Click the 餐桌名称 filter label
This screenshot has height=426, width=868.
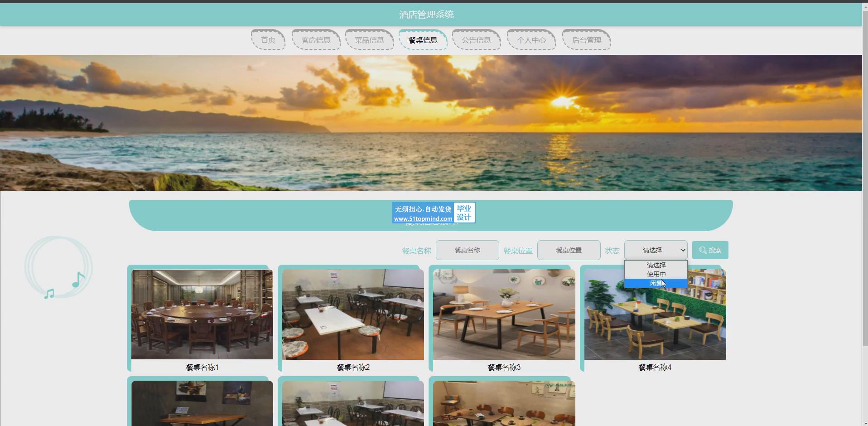click(416, 251)
